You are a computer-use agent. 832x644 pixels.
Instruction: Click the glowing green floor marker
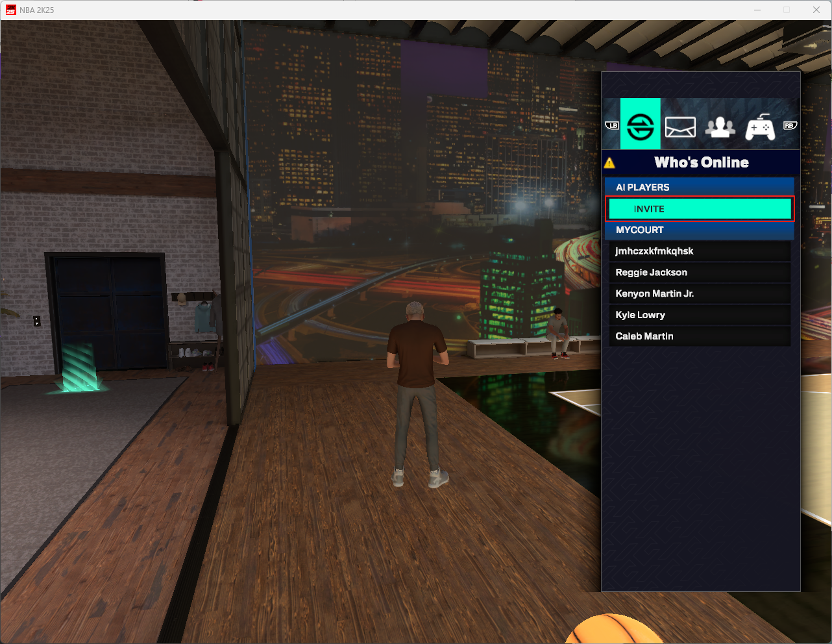79,369
